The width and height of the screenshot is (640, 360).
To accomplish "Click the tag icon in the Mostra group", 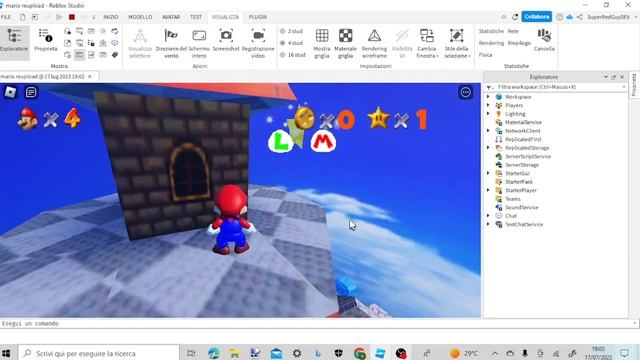I will (115, 54).
